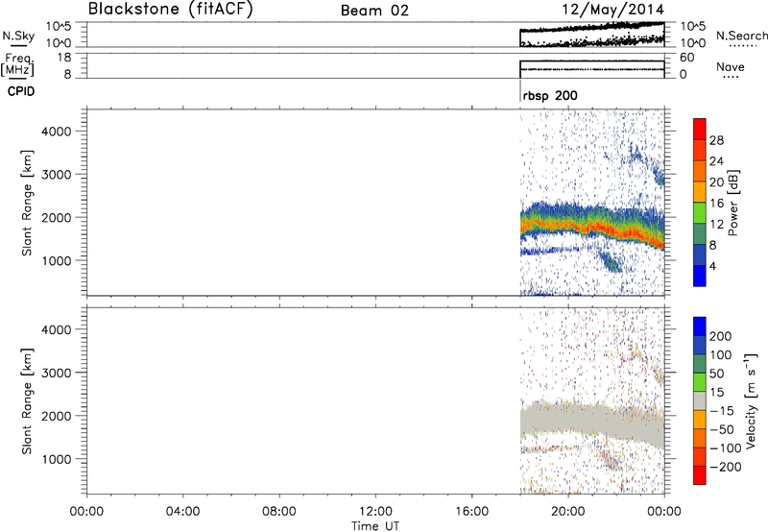Click the "1000" tick in the velocity panel

pyautogui.click(x=56, y=459)
